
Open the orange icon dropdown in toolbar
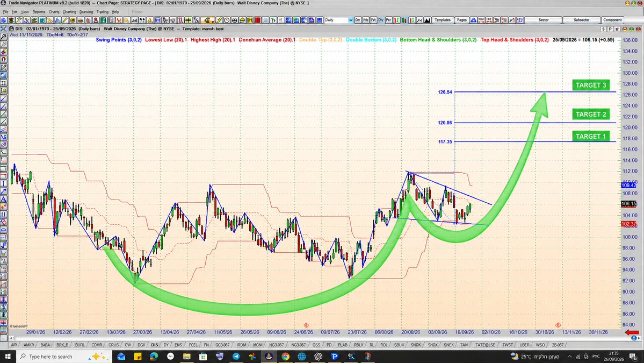(208, 20)
